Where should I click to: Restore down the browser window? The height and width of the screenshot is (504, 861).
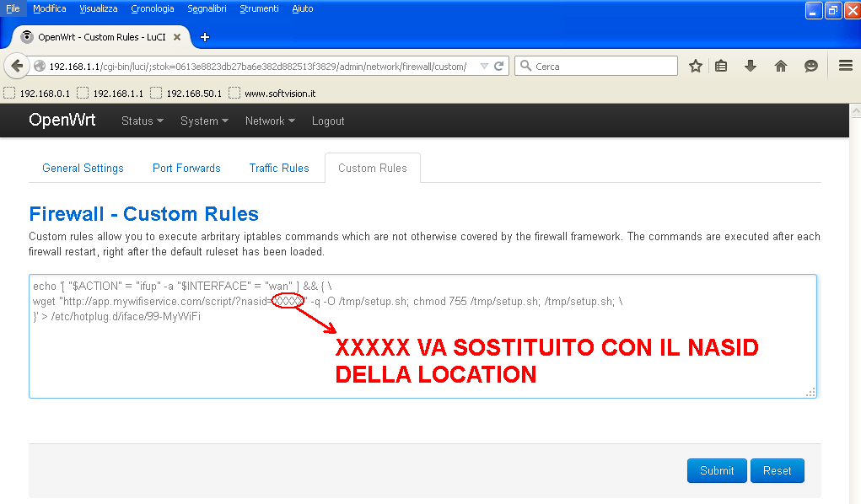pos(833,10)
